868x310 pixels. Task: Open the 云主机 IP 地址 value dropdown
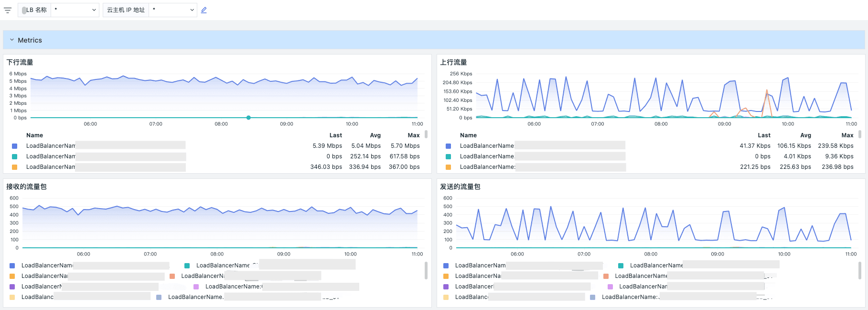(x=173, y=10)
